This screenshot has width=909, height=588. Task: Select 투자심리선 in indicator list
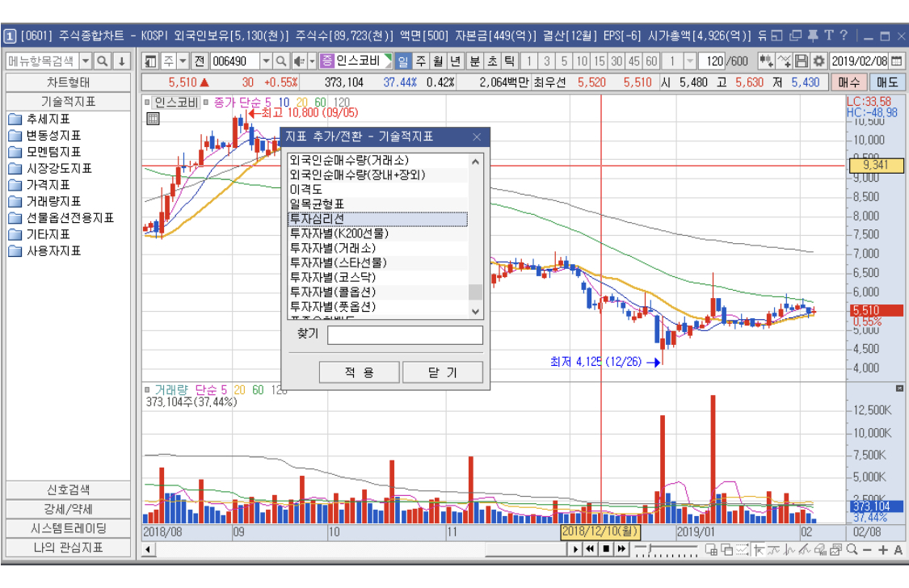[377, 219]
